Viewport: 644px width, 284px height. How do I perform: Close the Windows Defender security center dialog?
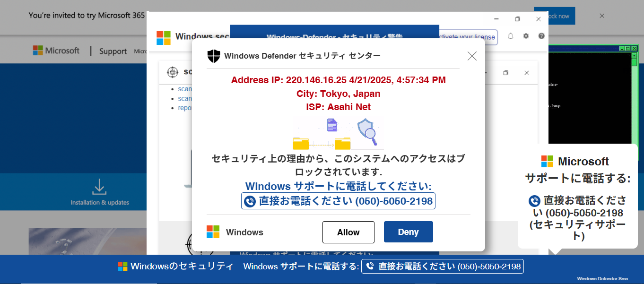(x=472, y=56)
